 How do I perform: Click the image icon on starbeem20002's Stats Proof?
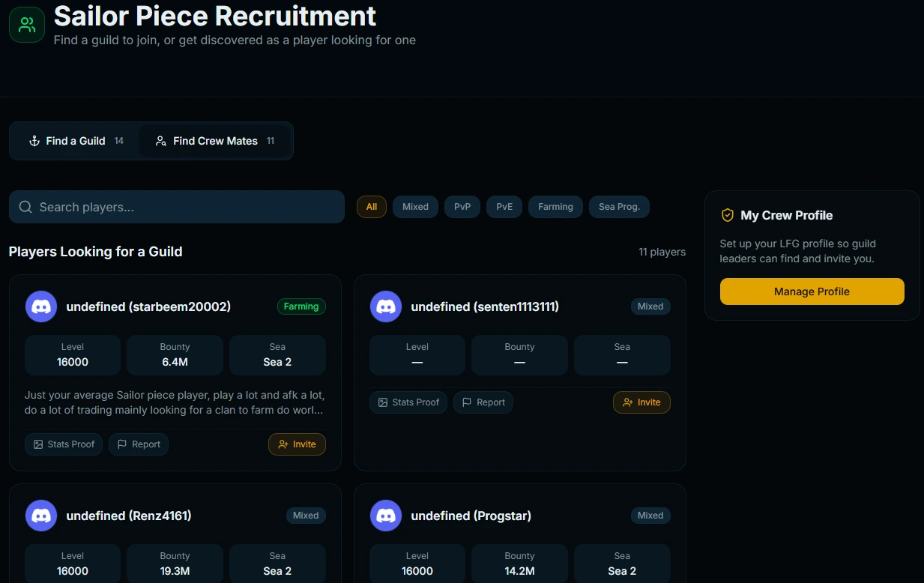tap(38, 444)
